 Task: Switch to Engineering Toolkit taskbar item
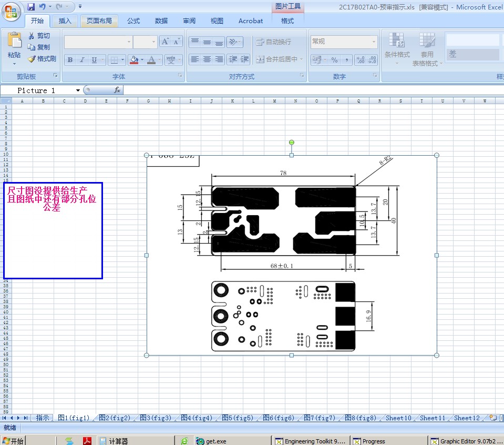(x=311, y=441)
